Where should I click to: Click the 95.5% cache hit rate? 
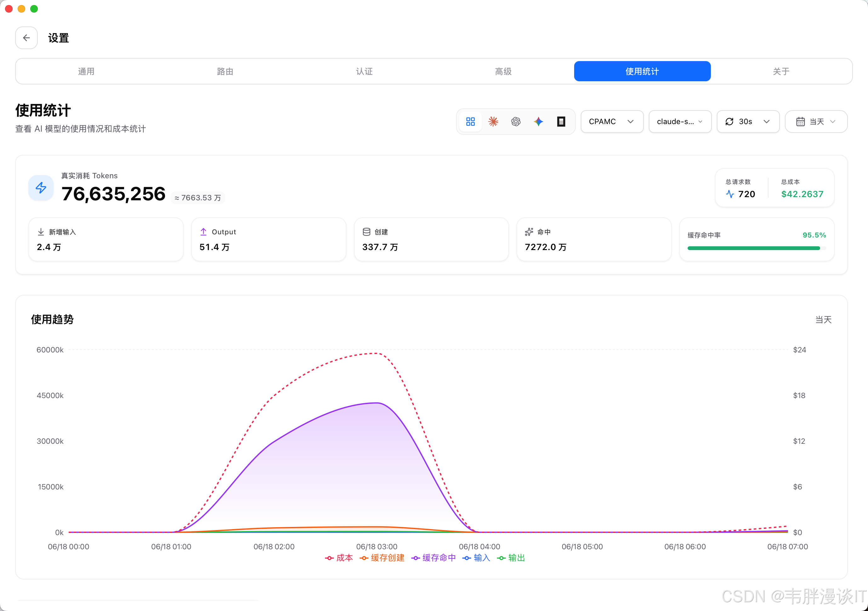[x=814, y=235]
